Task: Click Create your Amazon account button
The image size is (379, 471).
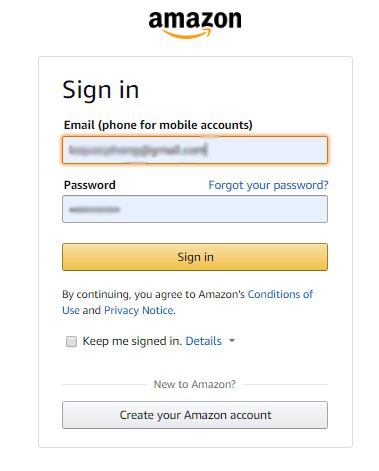Action: [195, 415]
